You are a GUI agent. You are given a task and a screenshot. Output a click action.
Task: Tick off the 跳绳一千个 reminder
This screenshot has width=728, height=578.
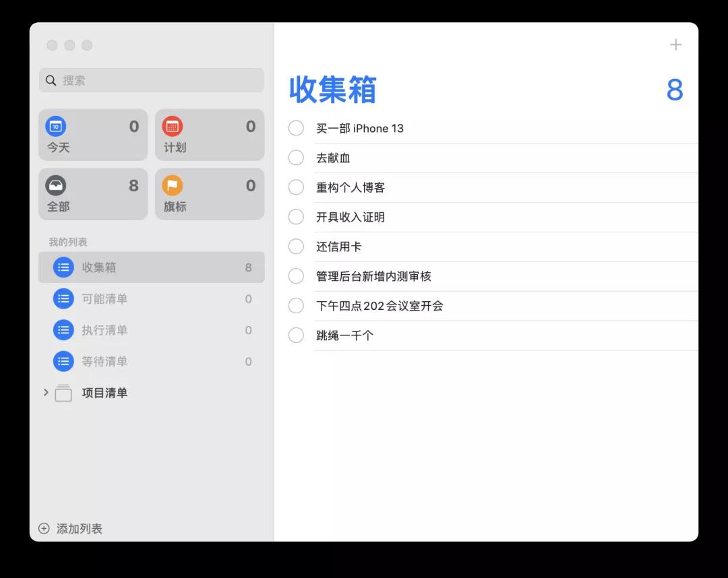(296, 335)
